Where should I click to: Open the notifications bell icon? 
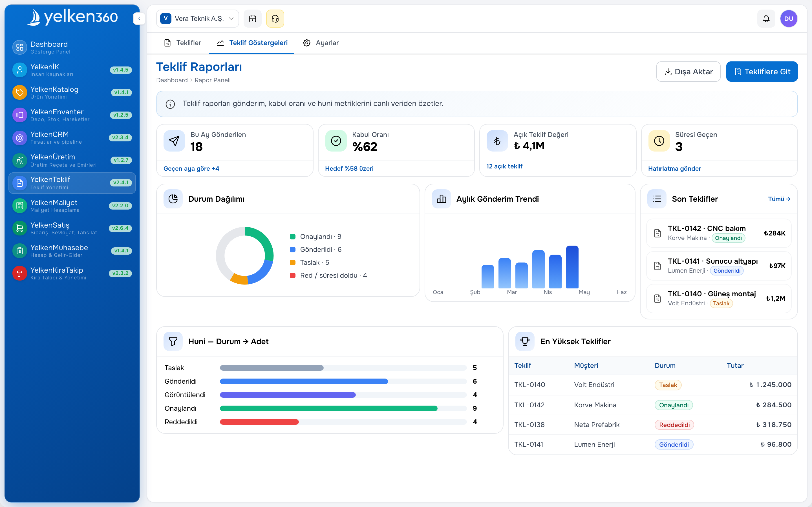coord(766,18)
